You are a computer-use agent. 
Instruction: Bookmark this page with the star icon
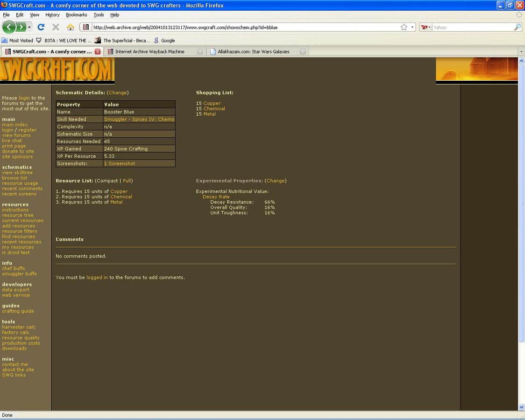point(404,27)
